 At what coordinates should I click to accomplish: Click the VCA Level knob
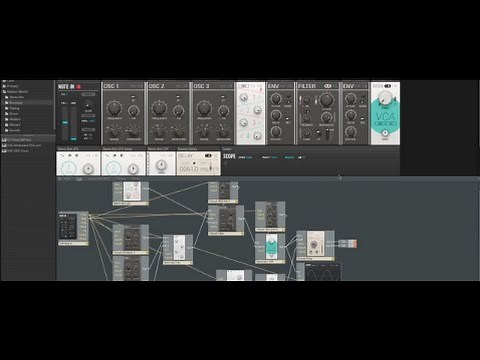point(385,98)
